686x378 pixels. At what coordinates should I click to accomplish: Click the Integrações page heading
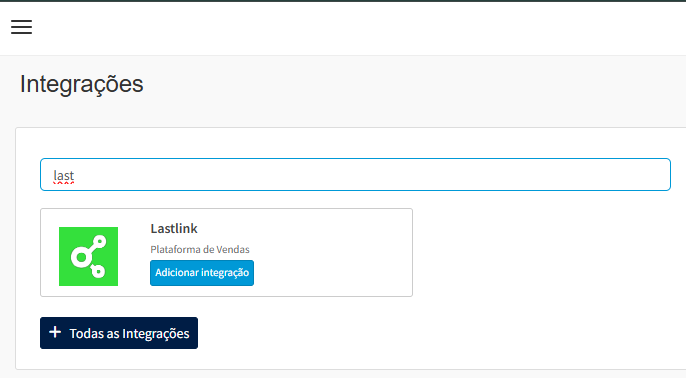(x=81, y=84)
